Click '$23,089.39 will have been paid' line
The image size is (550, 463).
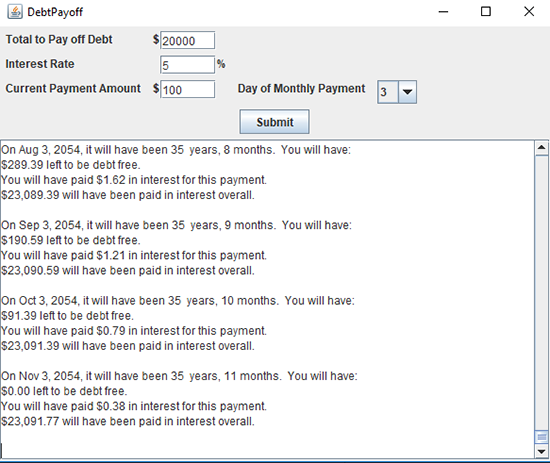click(x=128, y=195)
